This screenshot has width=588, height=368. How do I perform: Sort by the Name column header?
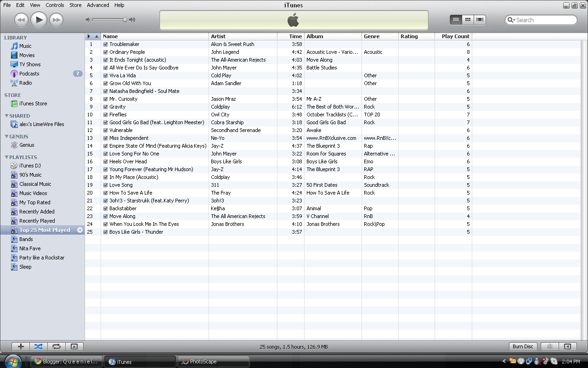pyautogui.click(x=155, y=36)
